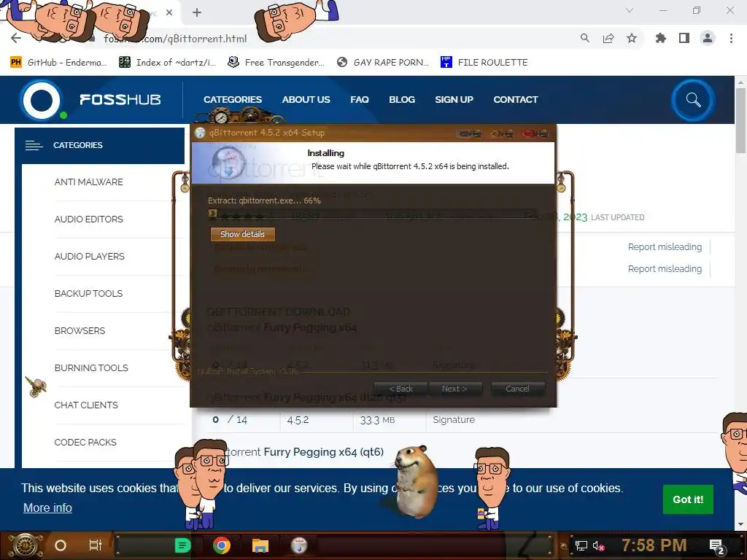Open the CONTACT page
Screen dimensions: 747x560
click(516, 99)
